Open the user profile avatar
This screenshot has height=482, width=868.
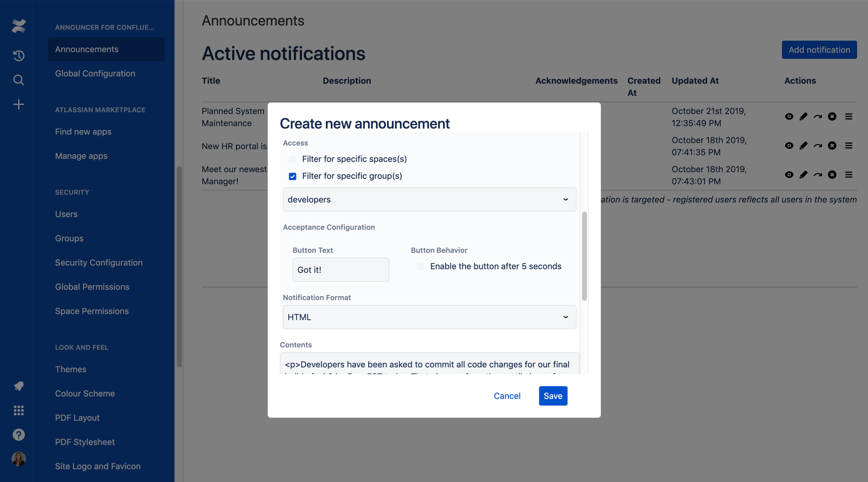point(19,459)
